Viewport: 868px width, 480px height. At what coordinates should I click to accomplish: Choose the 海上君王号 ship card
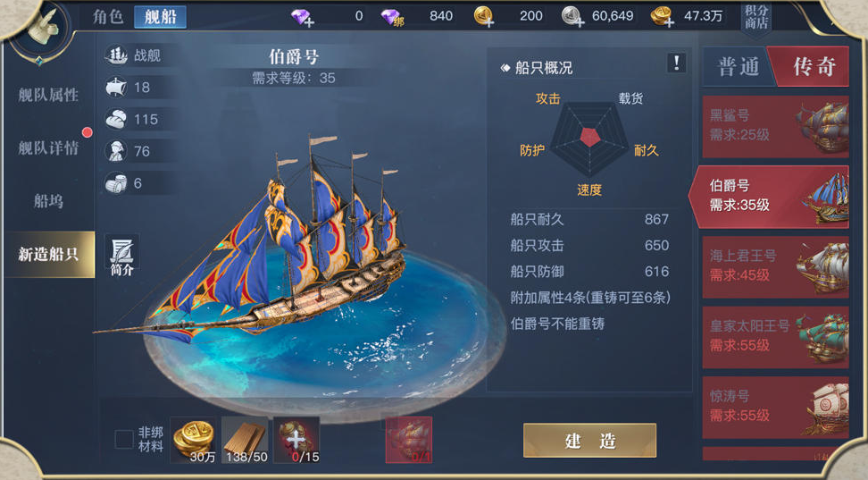pyautogui.click(x=775, y=267)
